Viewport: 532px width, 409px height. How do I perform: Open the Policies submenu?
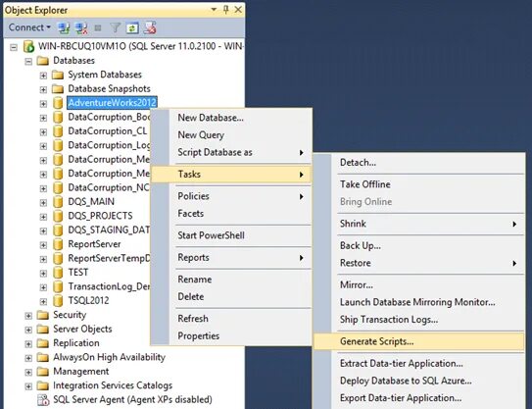click(x=231, y=196)
